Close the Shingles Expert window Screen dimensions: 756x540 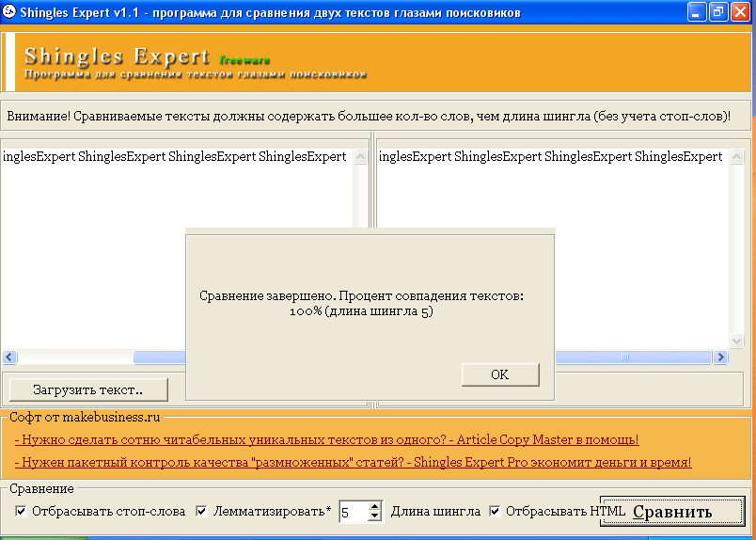pyautogui.click(x=740, y=12)
